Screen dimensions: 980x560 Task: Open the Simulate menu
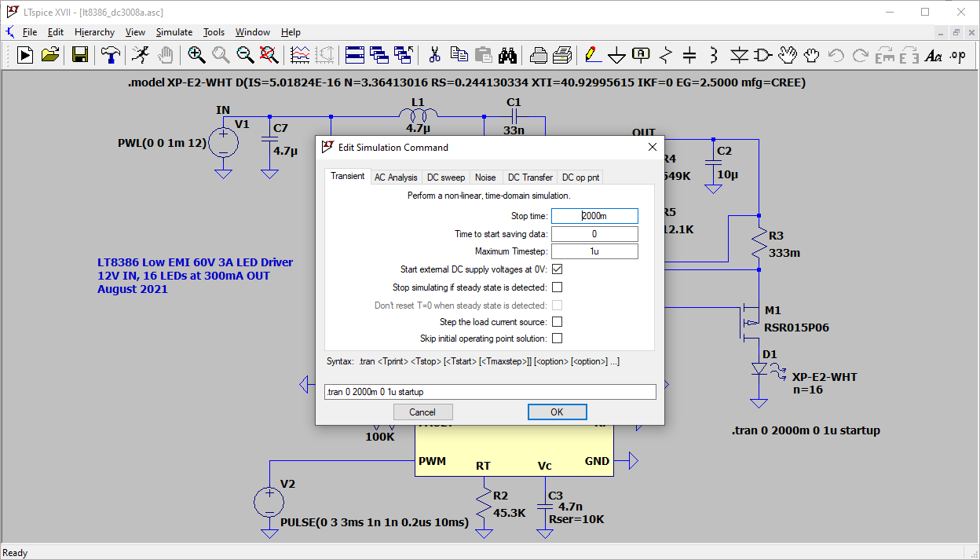point(174,32)
